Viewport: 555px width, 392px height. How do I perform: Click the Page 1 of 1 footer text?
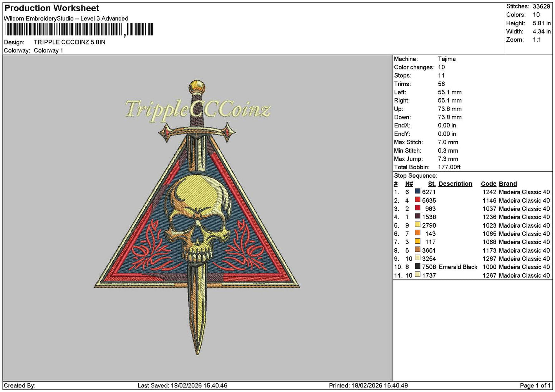pos(535,385)
